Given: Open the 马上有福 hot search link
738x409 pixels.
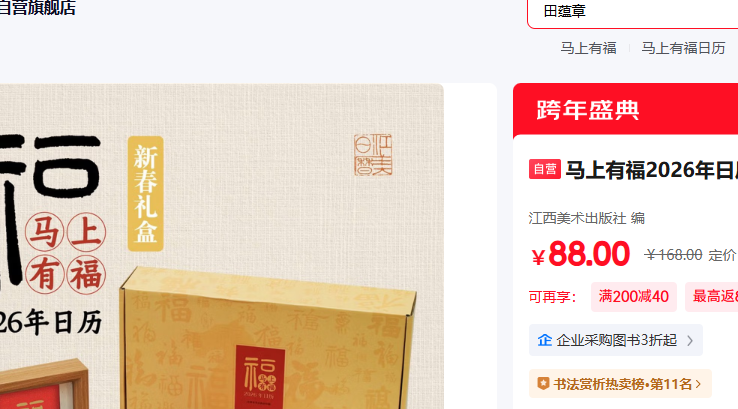Looking at the screenshot, I should pos(588,48).
